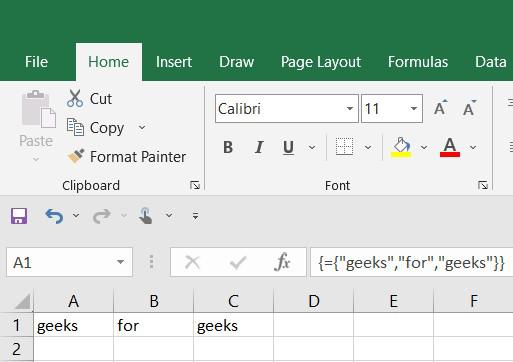The width and height of the screenshot is (513, 362).
Task: Apply yellow fill color to the cell
Action: click(401, 147)
